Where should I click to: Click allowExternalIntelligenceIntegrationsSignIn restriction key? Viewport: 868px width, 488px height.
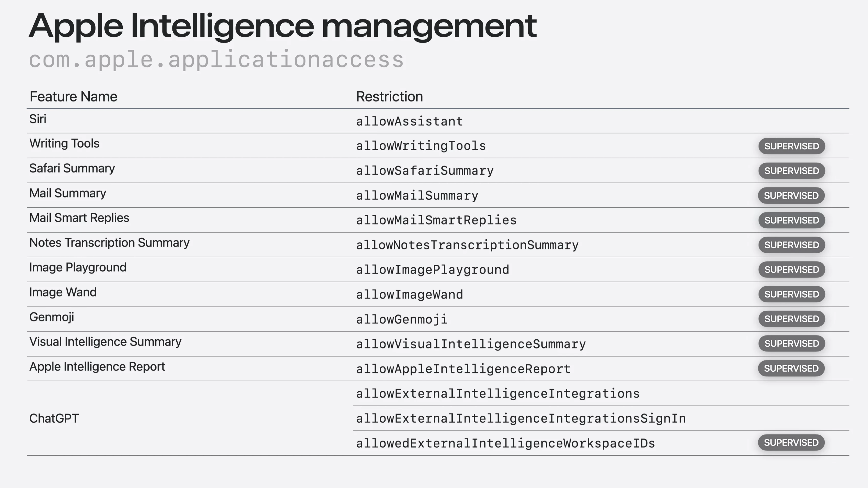(521, 418)
